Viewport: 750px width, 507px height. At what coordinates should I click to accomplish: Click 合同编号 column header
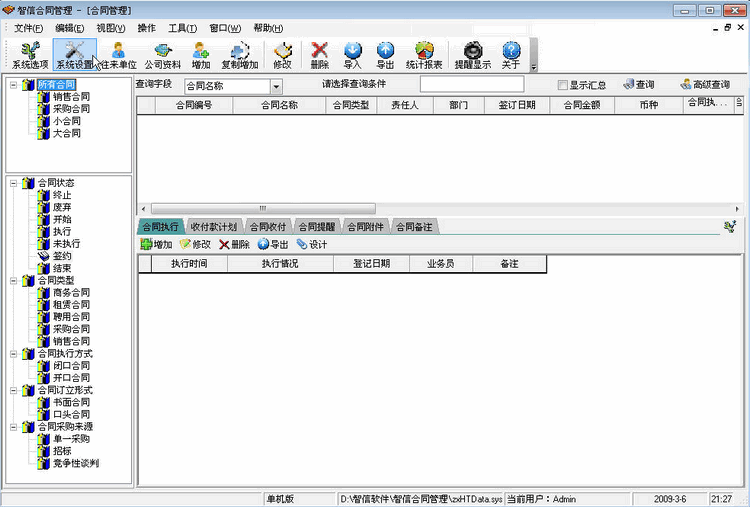(194, 105)
